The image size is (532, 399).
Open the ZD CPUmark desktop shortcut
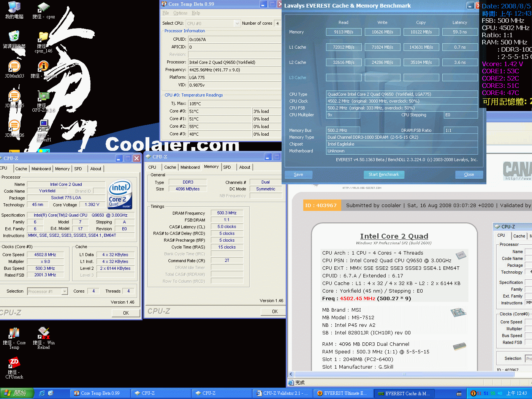pos(14,363)
